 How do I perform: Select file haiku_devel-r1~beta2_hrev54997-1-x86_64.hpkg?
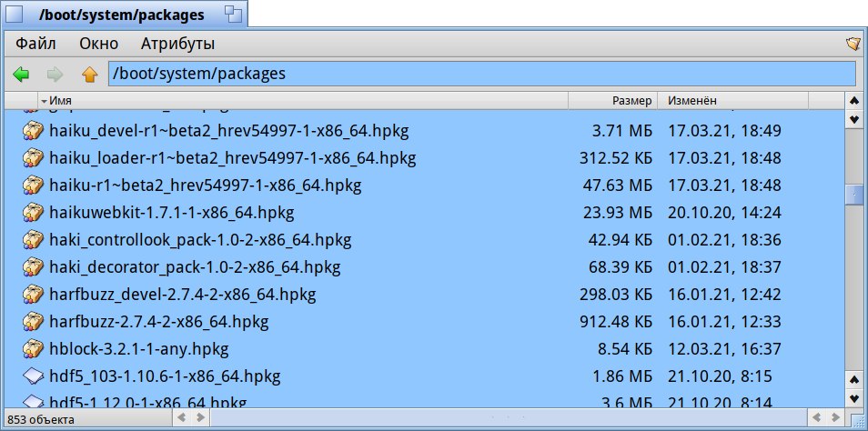point(229,131)
